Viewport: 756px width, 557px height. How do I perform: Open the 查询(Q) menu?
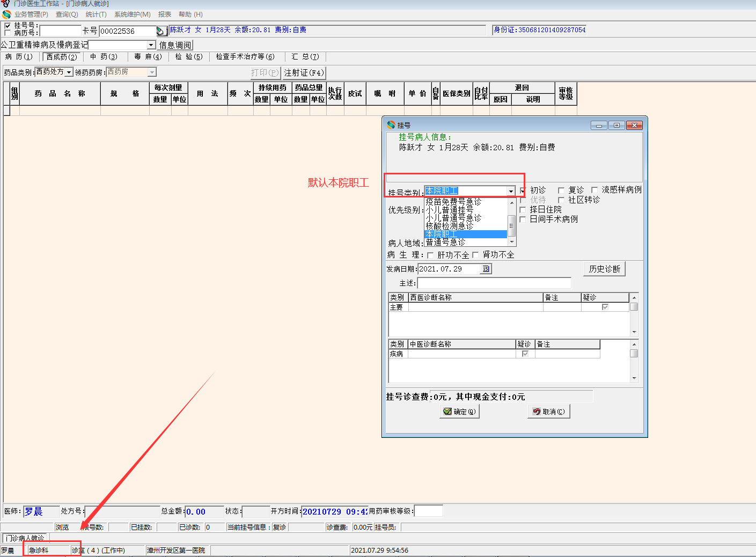click(x=67, y=14)
